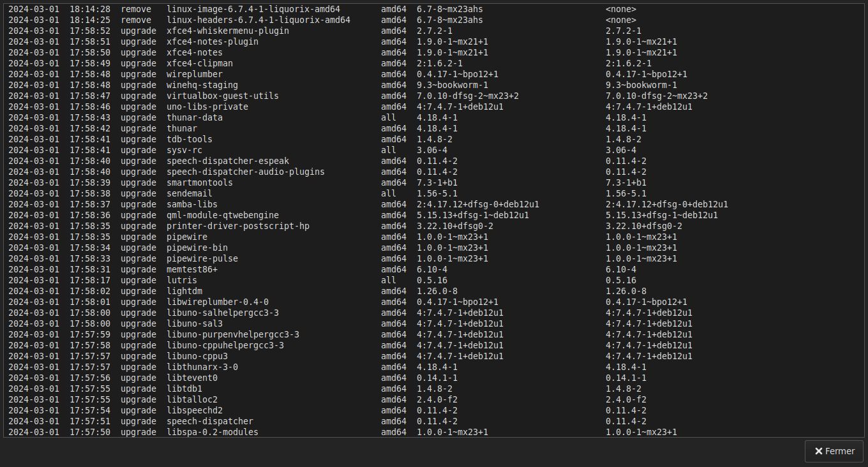The image size is (868, 467).
Task: Click "all" architecture in the sendemail row
Action: pyautogui.click(x=389, y=194)
